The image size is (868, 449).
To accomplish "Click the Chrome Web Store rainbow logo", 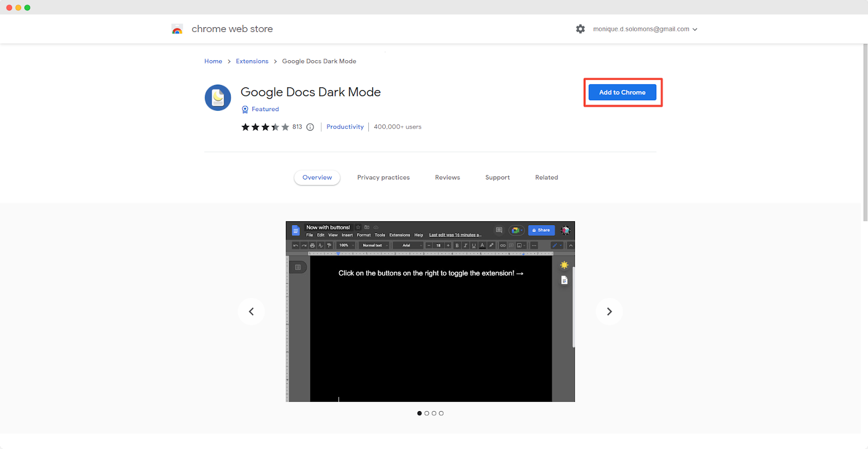I will point(177,29).
